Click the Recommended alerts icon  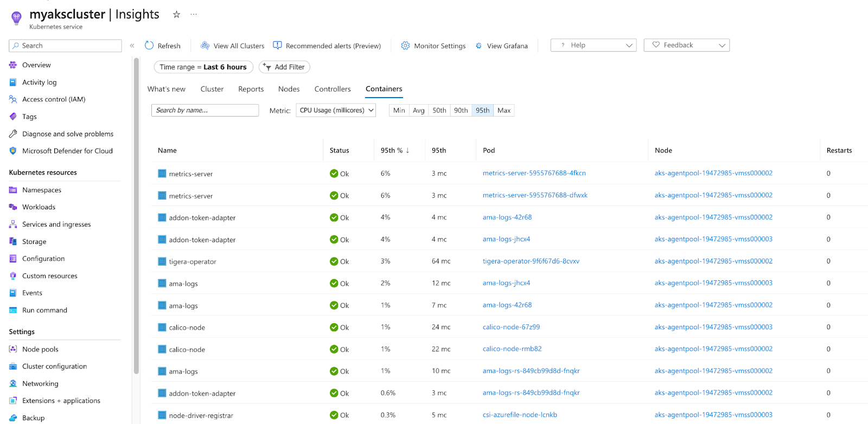pyautogui.click(x=277, y=46)
